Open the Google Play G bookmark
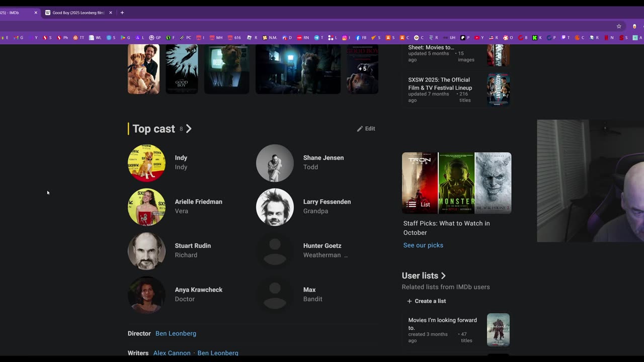This screenshot has width=644, height=362. [x=125, y=38]
